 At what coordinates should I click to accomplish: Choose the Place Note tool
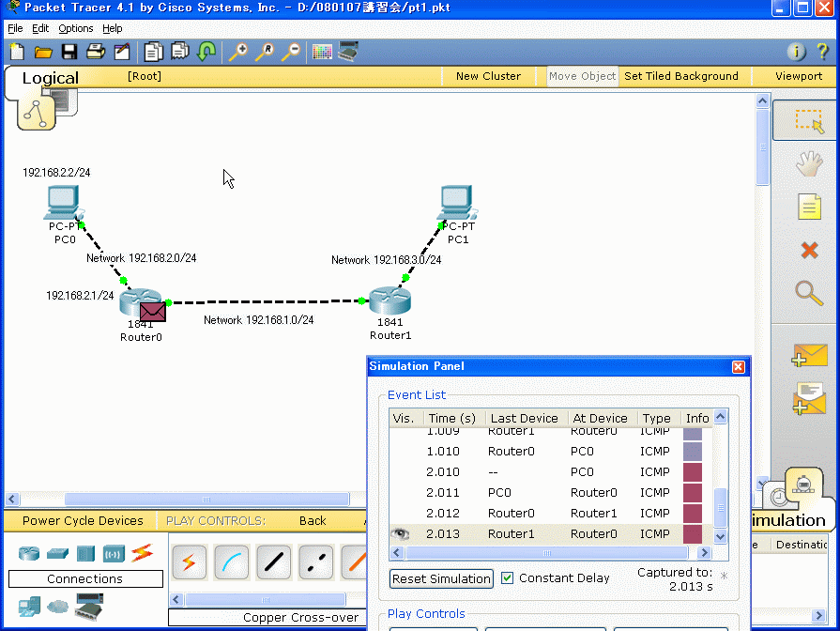pos(809,207)
